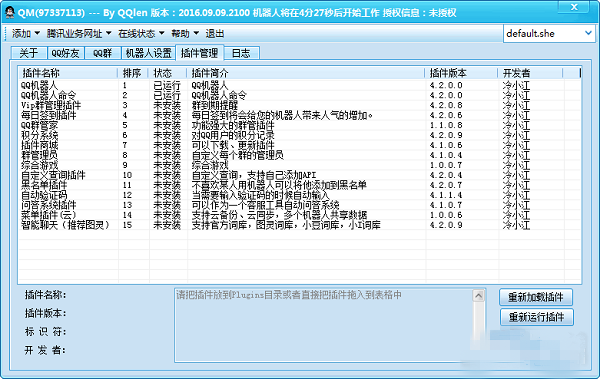Select the 插件管理 tab
The height and width of the screenshot is (379, 600).
pos(199,53)
